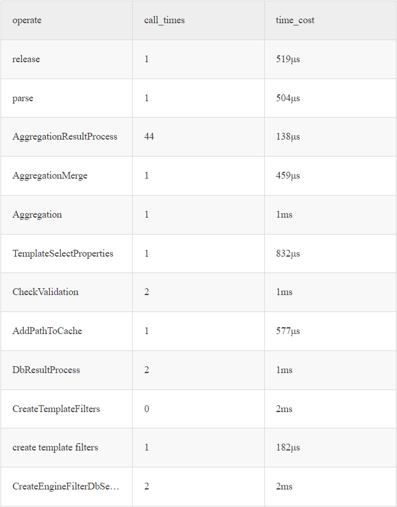This screenshot has width=397, height=507.
Task: Click the TemplateSelectProperties row name
Action: 63,254
